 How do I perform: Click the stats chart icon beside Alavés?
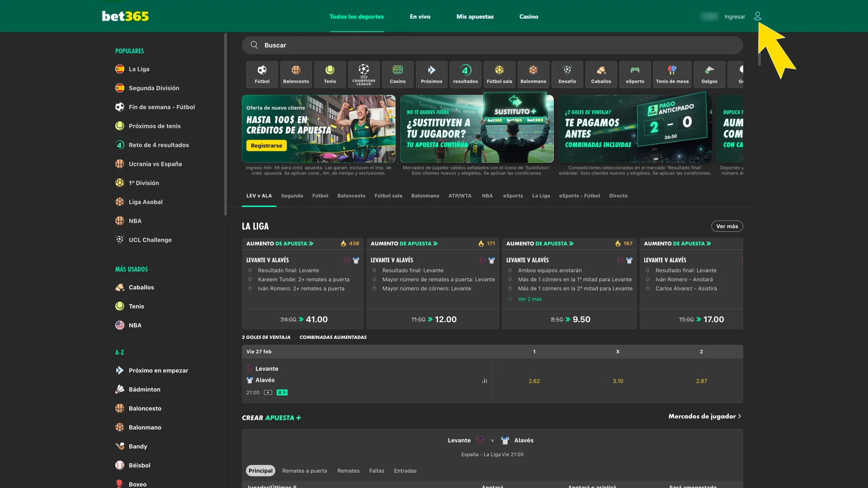(485, 381)
